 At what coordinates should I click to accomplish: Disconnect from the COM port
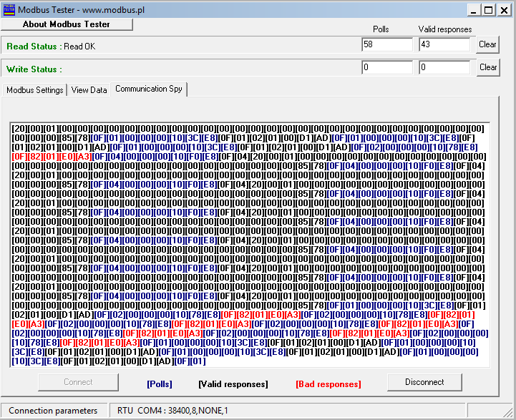[424, 382]
